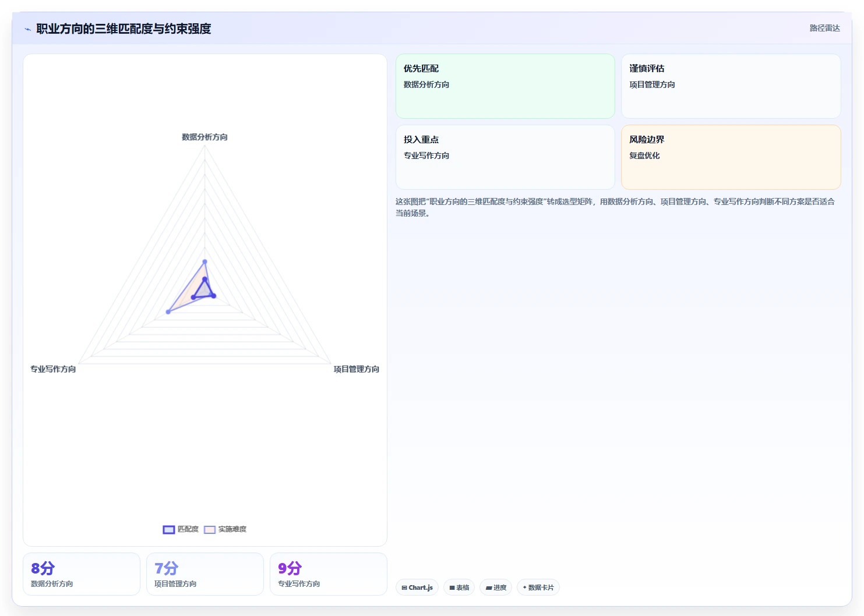Click the 8分 数据分析方向 score card

tap(82, 574)
